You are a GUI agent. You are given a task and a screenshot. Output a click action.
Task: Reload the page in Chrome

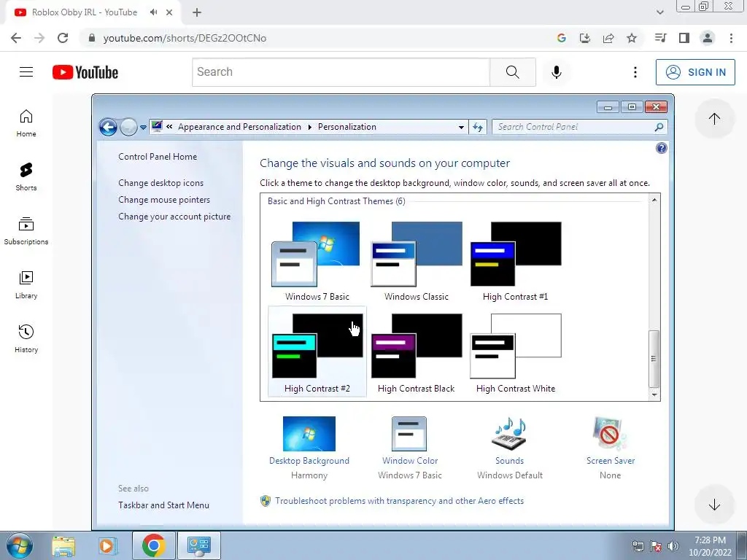pos(63,38)
